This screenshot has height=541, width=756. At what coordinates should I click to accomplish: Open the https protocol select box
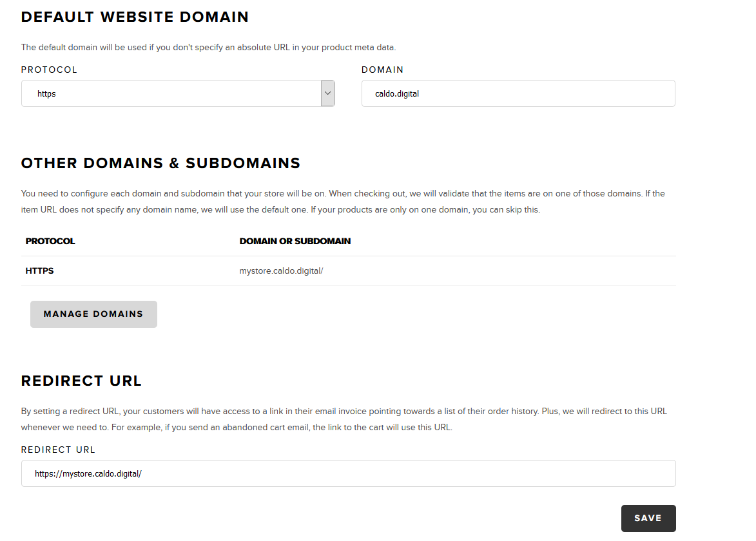[178, 93]
